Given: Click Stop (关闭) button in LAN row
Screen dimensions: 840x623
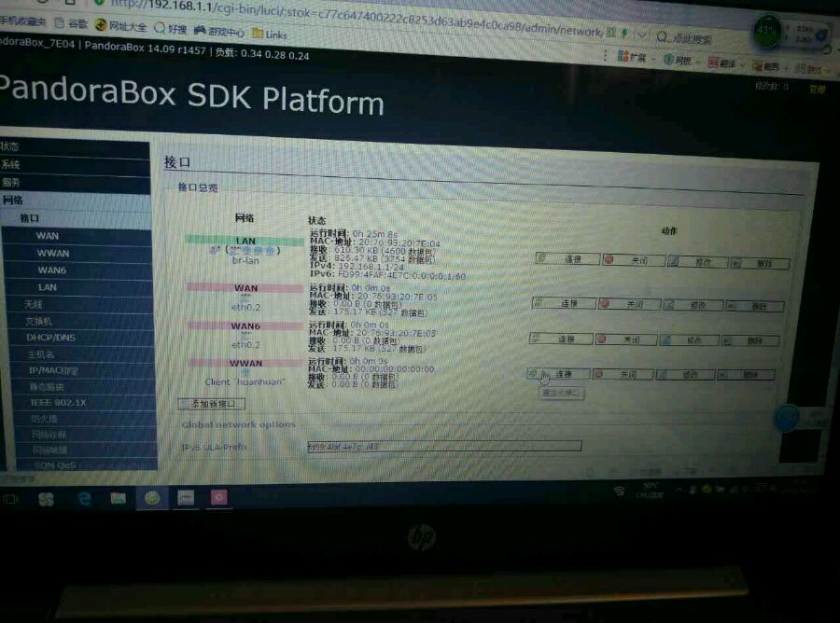Looking at the screenshot, I should (x=634, y=260).
